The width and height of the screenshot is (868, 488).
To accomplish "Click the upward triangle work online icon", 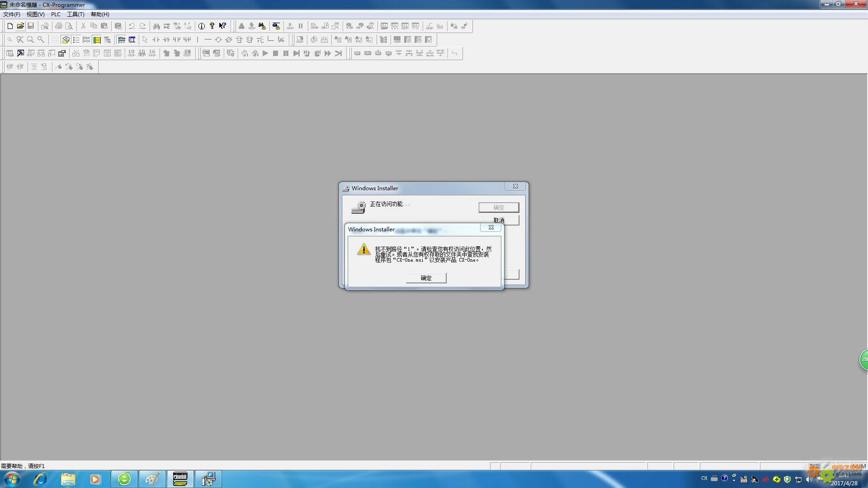I will 241,26.
